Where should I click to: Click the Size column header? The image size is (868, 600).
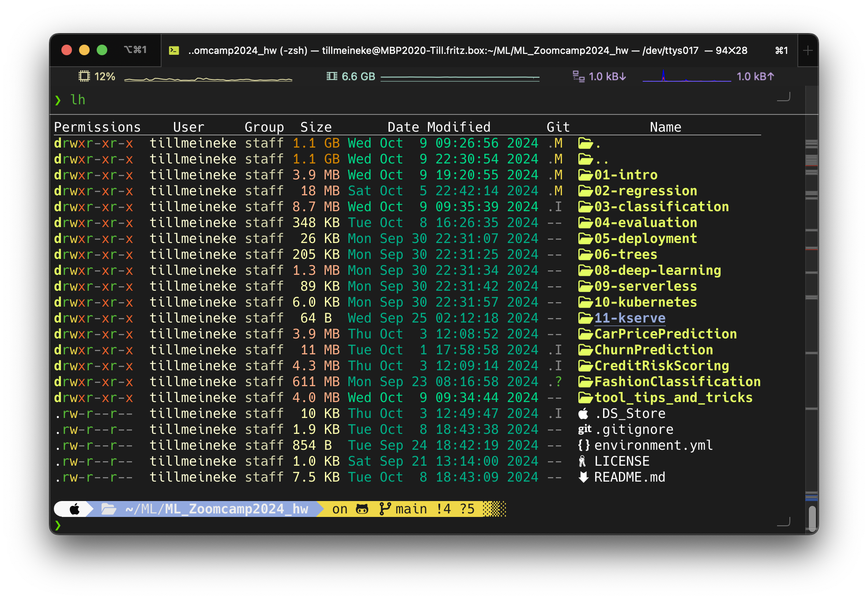pos(316,127)
